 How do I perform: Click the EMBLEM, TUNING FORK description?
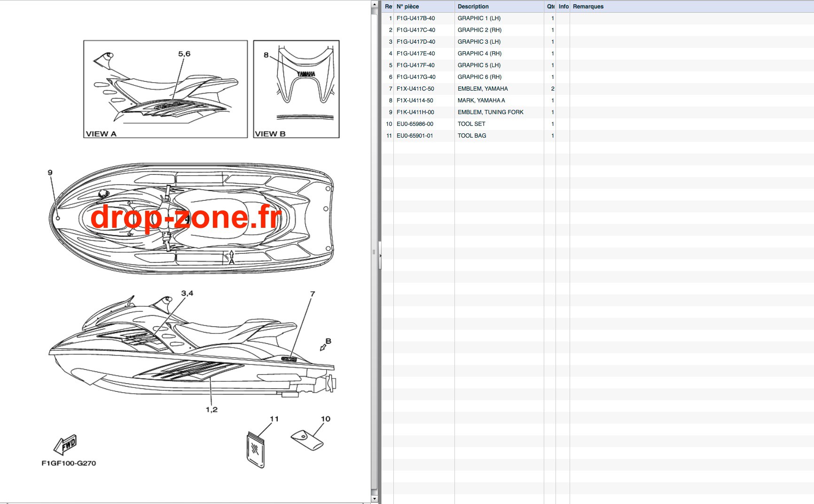click(490, 112)
